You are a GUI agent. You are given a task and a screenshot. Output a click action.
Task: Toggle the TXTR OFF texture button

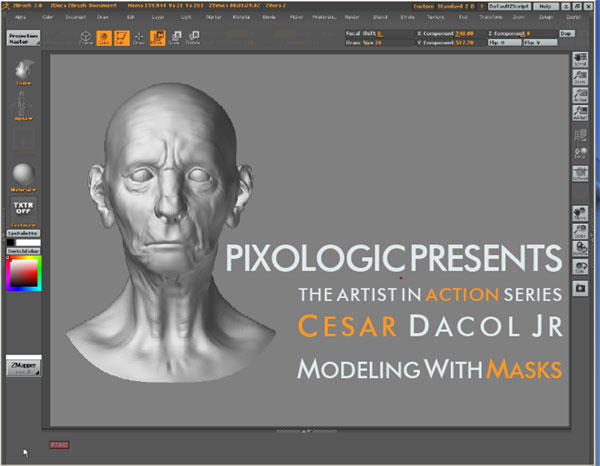(x=23, y=209)
